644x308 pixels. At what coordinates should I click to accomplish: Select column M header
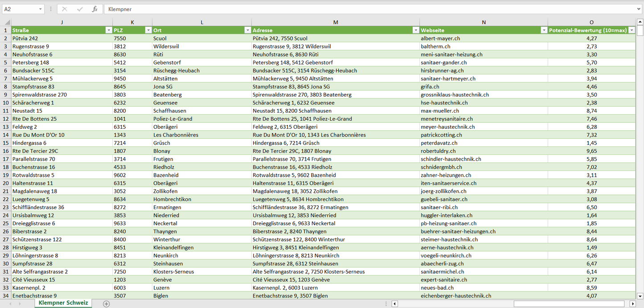tap(335, 22)
